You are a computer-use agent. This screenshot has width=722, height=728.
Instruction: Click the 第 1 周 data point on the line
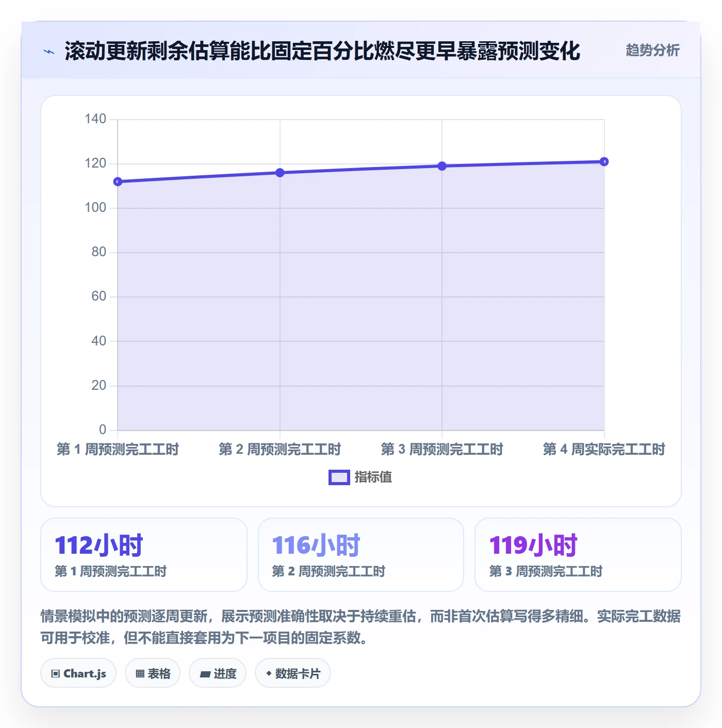pos(118,181)
